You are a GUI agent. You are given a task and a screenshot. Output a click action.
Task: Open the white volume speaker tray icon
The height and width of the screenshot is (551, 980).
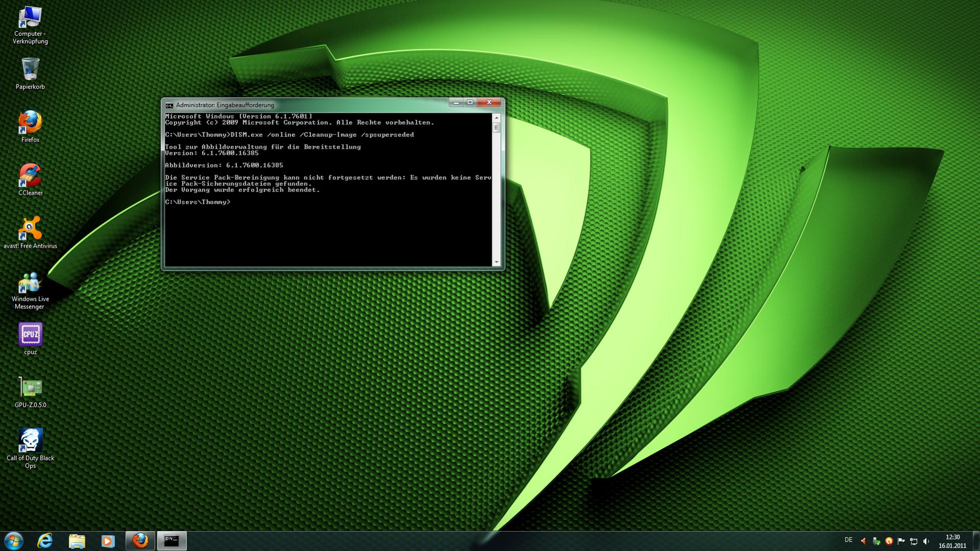[926, 541]
